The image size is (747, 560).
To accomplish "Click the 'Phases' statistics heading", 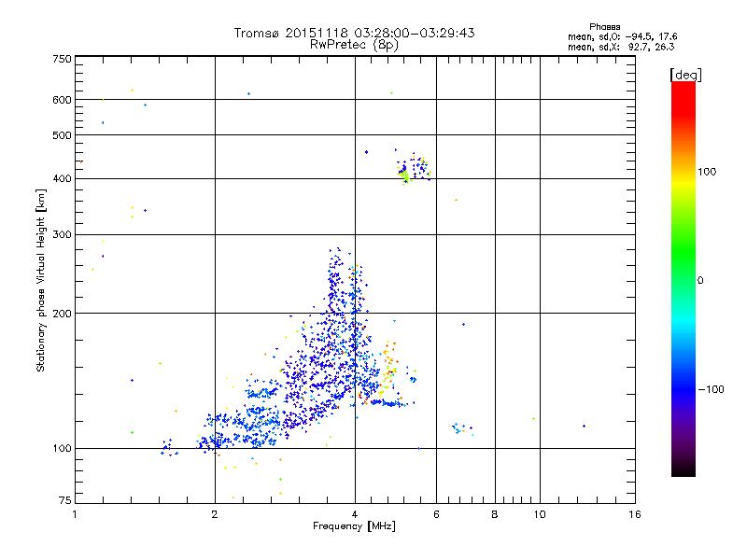I will click(x=604, y=27).
